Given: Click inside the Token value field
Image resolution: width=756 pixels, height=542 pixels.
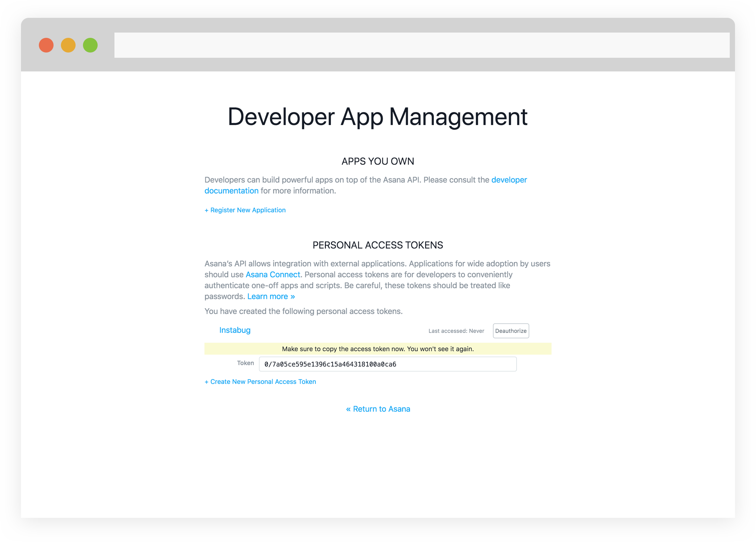Looking at the screenshot, I should 387,364.
